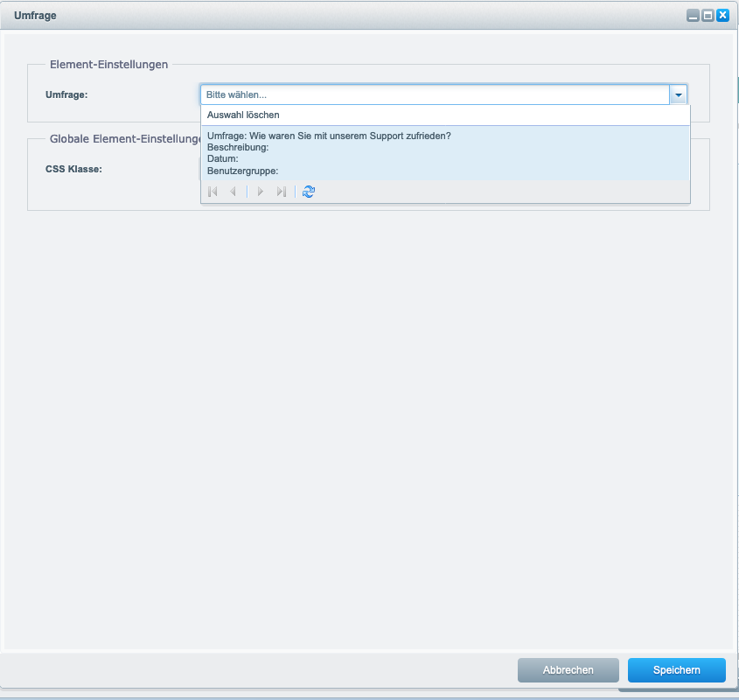Click the previous page arrow icon

coord(233,192)
